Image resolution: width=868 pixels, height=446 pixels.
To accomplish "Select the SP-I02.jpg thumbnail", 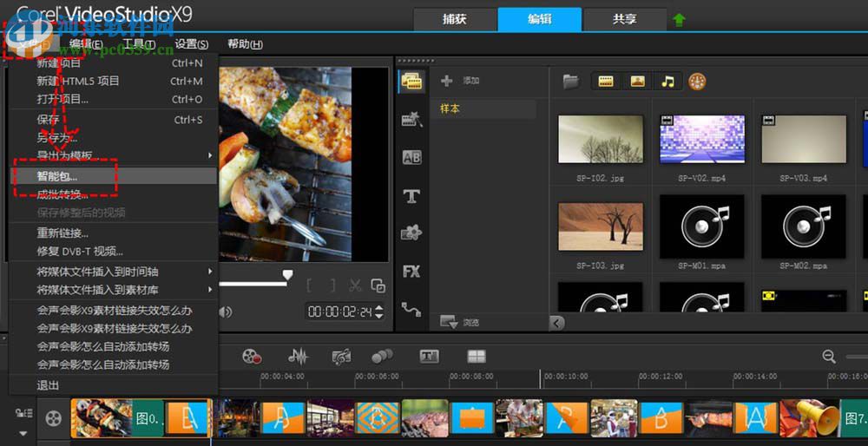I will pyautogui.click(x=601, y=139).
